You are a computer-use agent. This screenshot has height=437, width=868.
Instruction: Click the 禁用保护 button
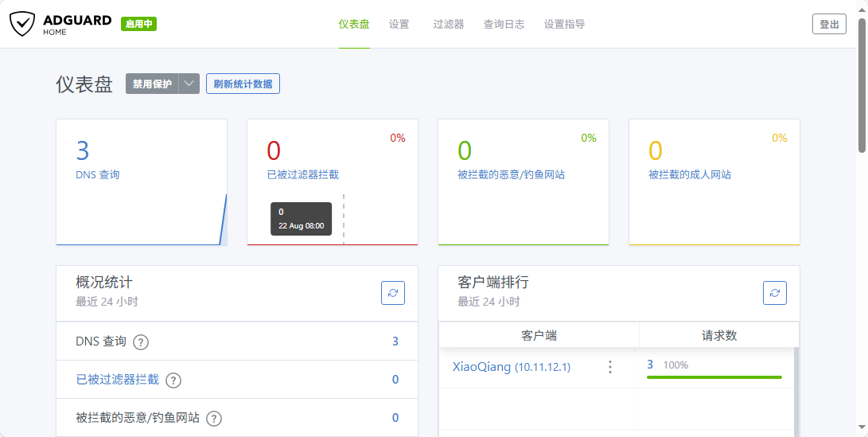coord(152,84)
